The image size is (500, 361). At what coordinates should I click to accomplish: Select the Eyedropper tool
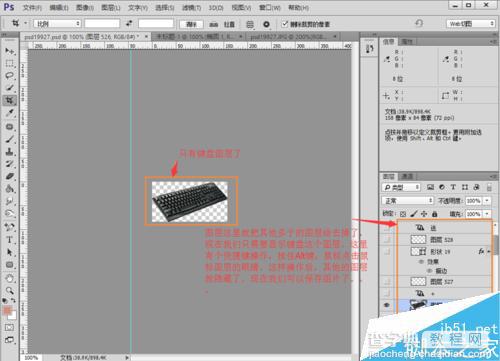click(x=9, y=113)
